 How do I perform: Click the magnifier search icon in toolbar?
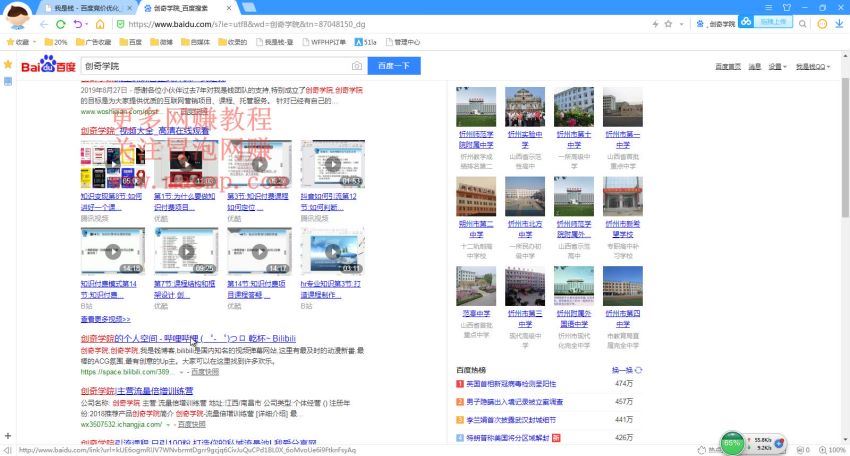tap(802, 24)
